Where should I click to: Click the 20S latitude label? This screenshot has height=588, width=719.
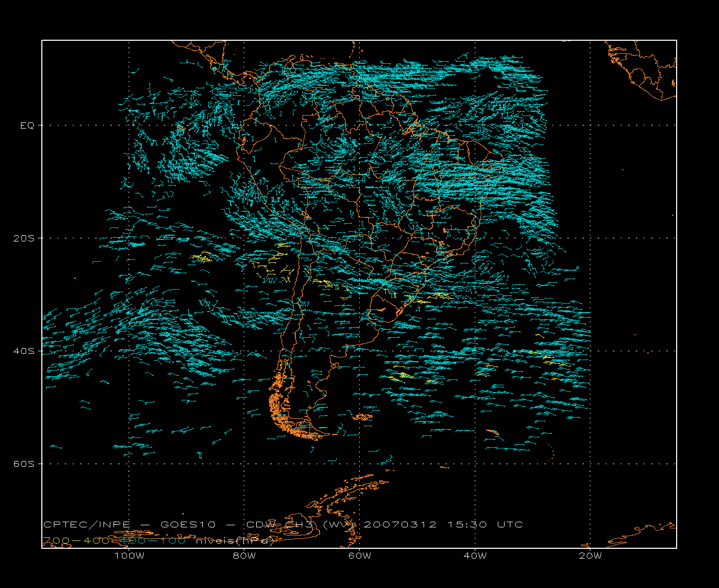[24, 238]
